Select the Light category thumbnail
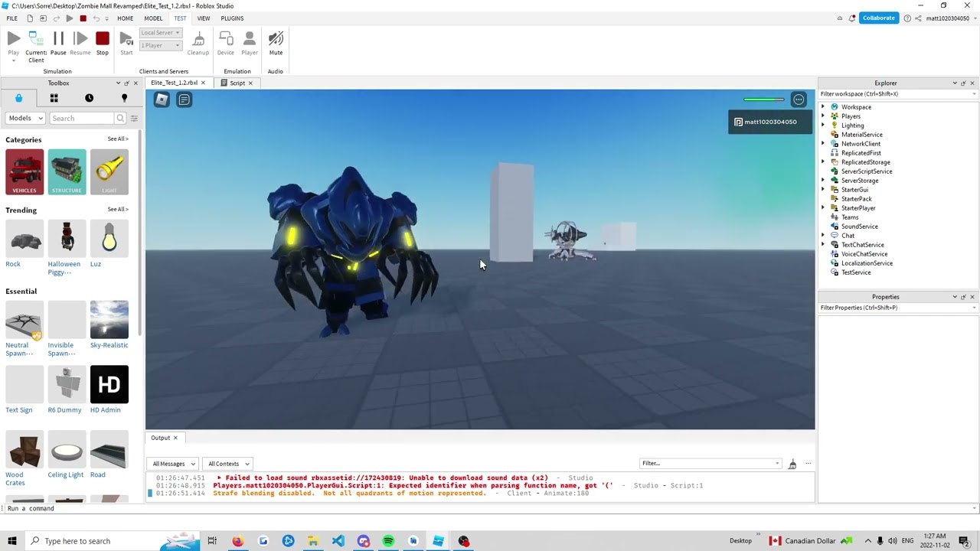This screenshot has width=980, height=551. click(x=109, y=172)
